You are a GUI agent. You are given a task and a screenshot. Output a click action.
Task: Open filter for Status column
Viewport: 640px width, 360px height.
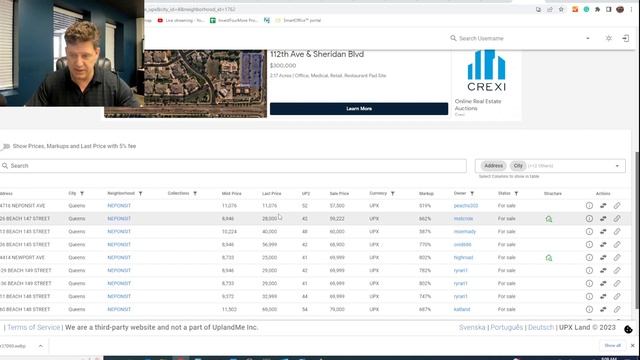point(516,193)
